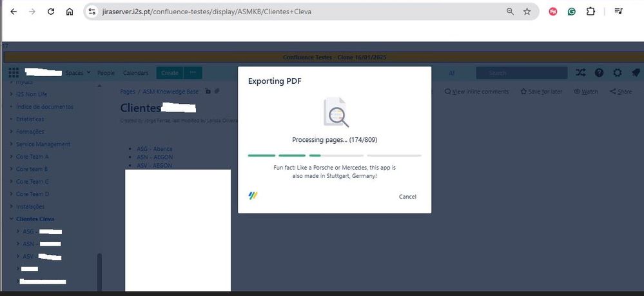The image size is (644, 296).
Task: Expand I2S Non Life tree node
Action: [x=12, y=94]
